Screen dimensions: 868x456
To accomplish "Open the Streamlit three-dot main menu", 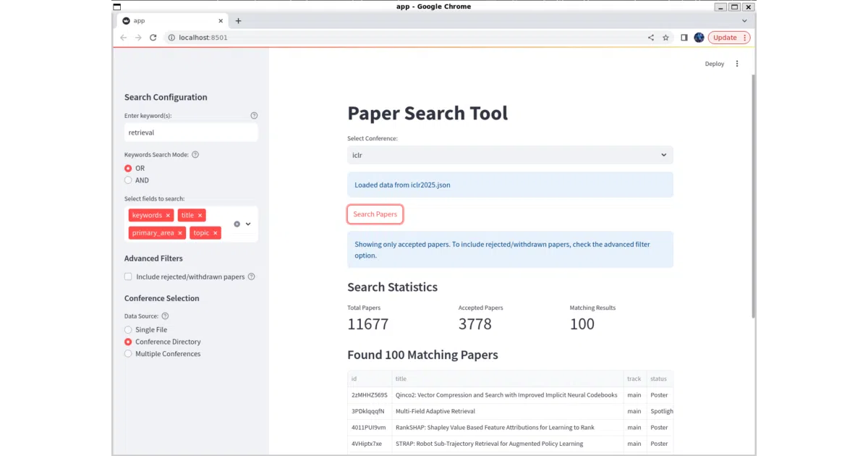I will coord(737,64).
